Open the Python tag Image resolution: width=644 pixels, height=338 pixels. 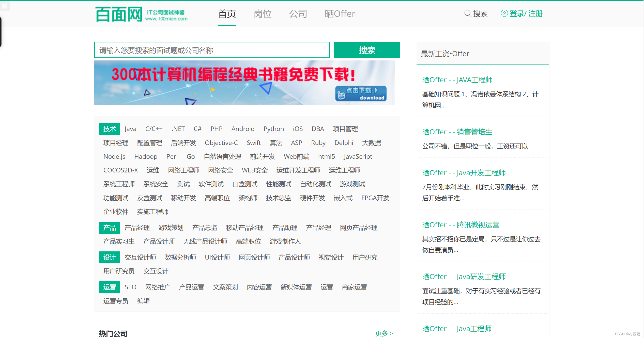(274, 129)
